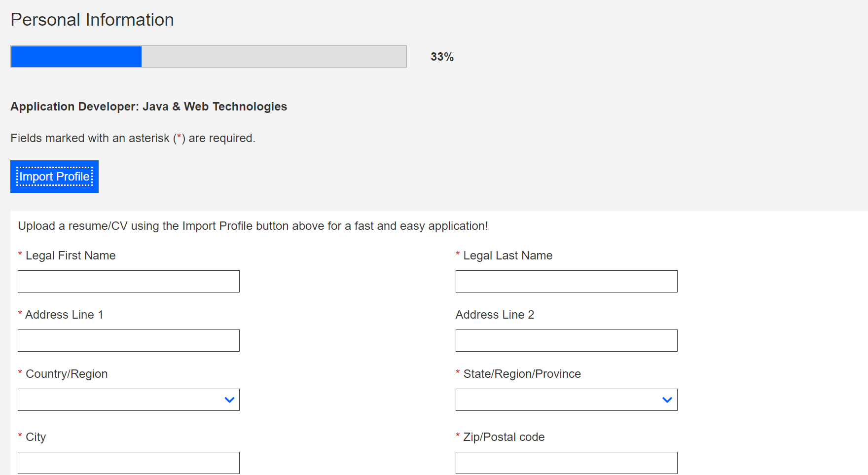
Task: Select the Address Line 1 field
Action: pyautogui.click(x=128, y=340)
